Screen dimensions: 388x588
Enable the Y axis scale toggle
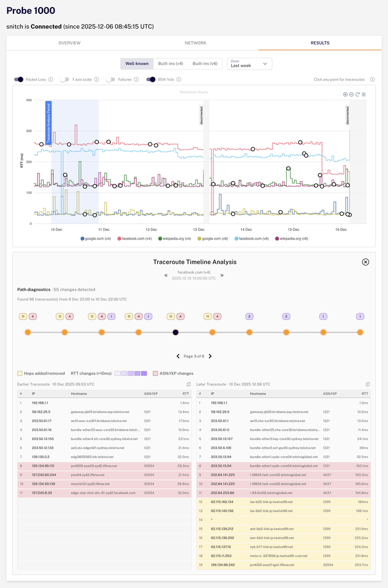click(64, 80)
